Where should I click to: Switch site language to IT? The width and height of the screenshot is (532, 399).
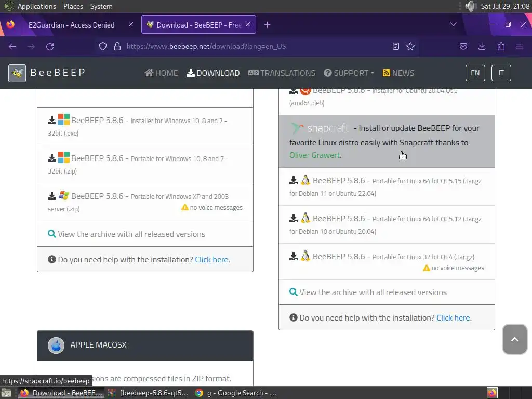[501, 73]
